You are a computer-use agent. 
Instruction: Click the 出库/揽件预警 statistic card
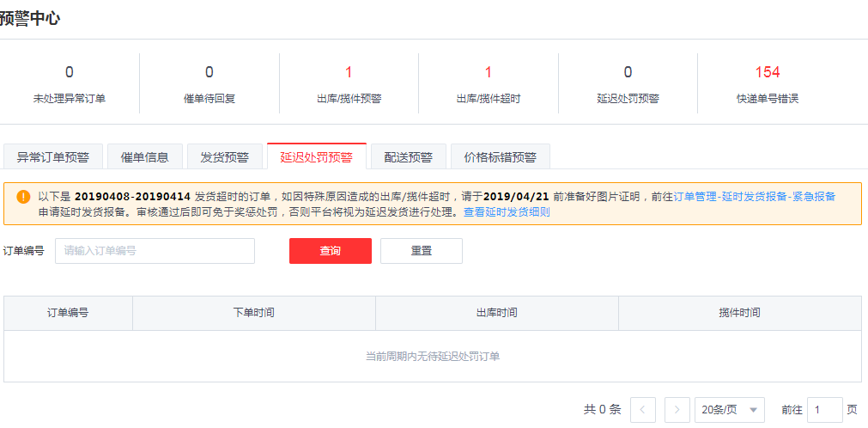pos(349,83)
